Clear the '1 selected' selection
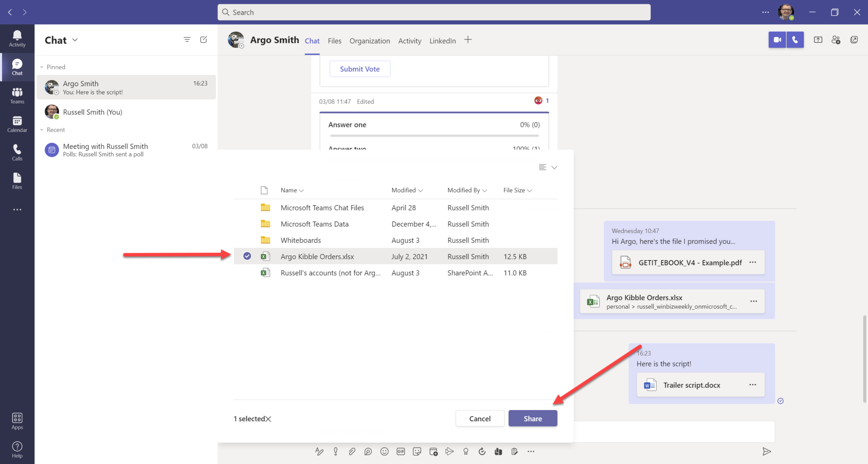The height and width of the screenshot is (464, 868). coord(268,419)
